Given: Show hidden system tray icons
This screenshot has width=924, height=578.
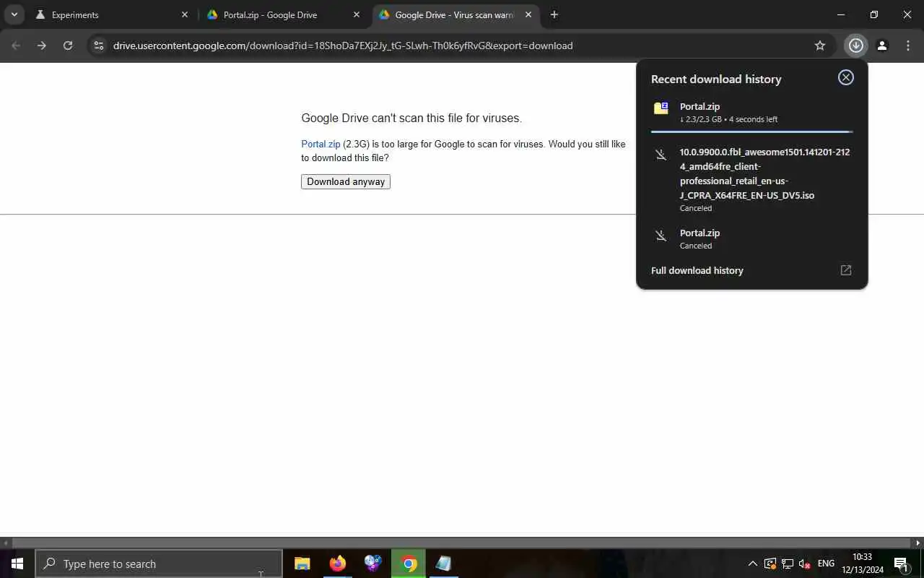Looking at the screenshot, I should coord(752,564).
